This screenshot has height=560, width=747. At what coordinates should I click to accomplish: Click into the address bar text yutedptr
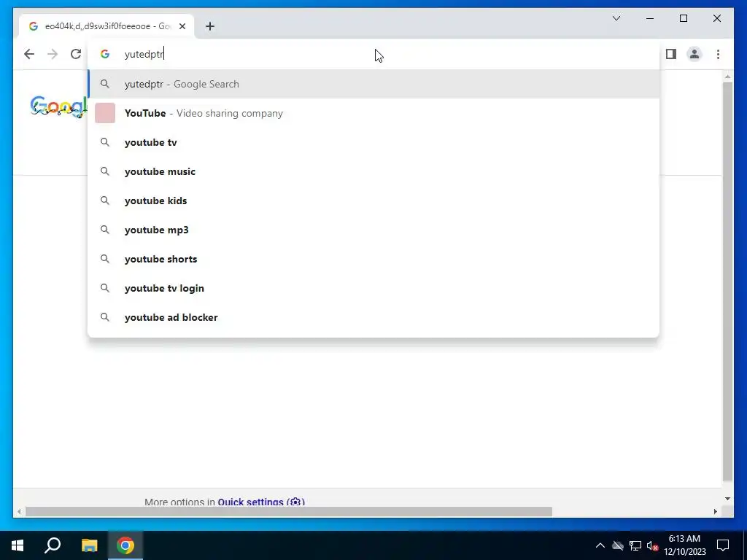pos(144,54)
